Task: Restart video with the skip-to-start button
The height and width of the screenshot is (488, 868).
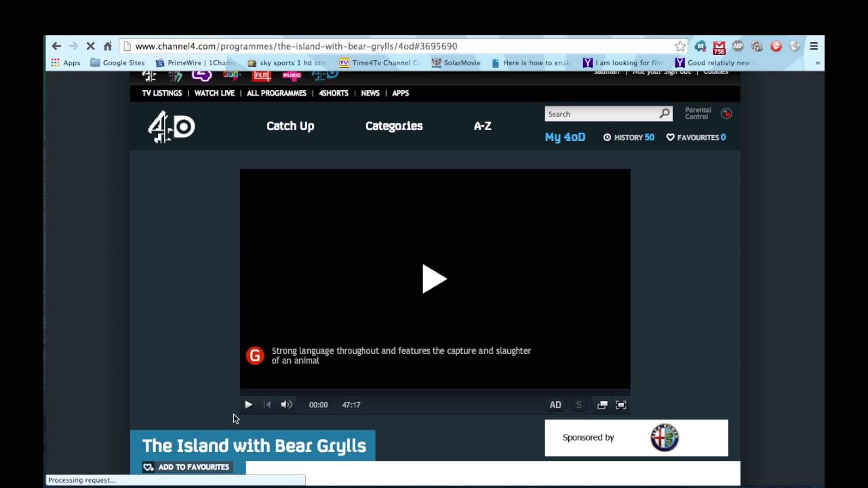Action: tap(267, 405)
